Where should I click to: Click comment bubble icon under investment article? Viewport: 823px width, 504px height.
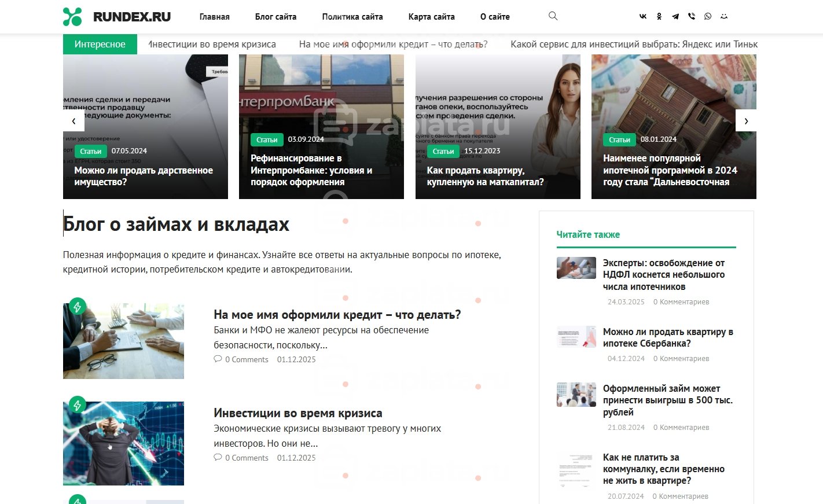tap(218, 458)
